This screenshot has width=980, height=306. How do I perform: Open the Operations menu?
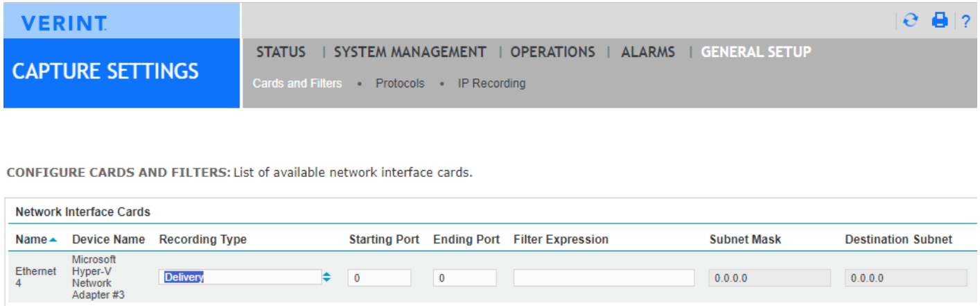(552, 52)
